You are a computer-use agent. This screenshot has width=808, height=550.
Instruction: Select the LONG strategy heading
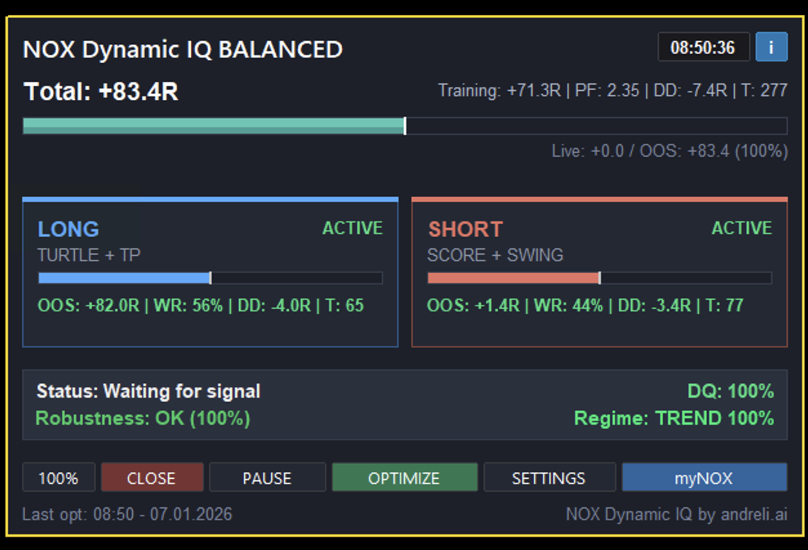click(x=69, y=229)
